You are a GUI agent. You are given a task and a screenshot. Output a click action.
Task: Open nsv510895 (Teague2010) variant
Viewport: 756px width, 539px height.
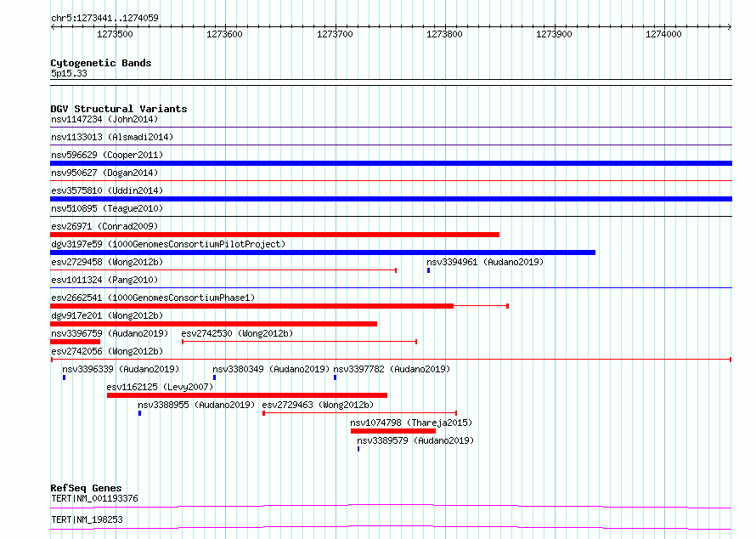coord(107,208)
